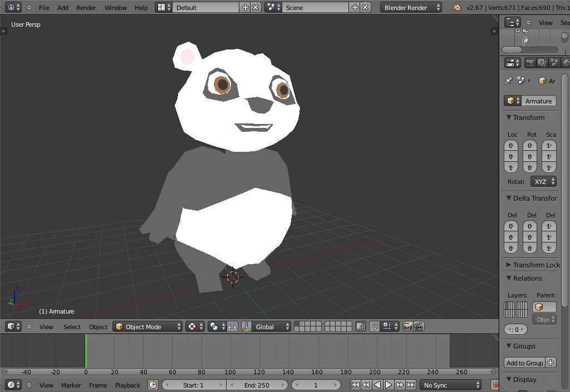Select the Scene properties tab

coord(554,63)
